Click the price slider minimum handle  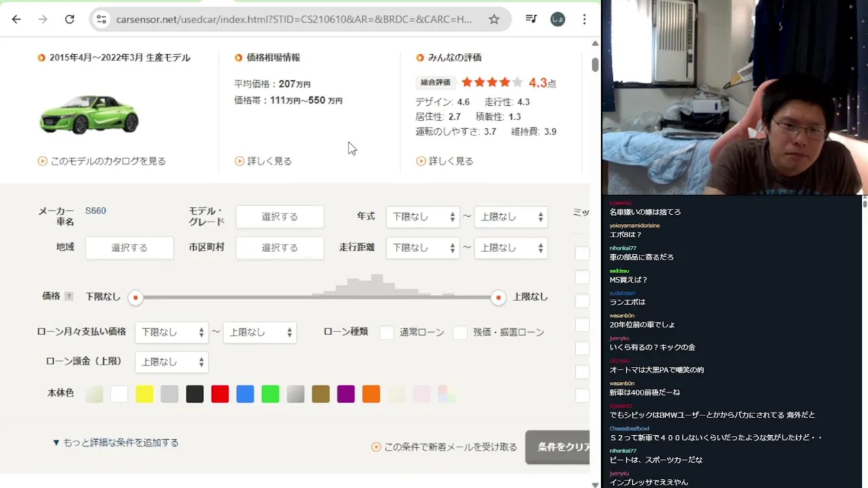point(136,297)
